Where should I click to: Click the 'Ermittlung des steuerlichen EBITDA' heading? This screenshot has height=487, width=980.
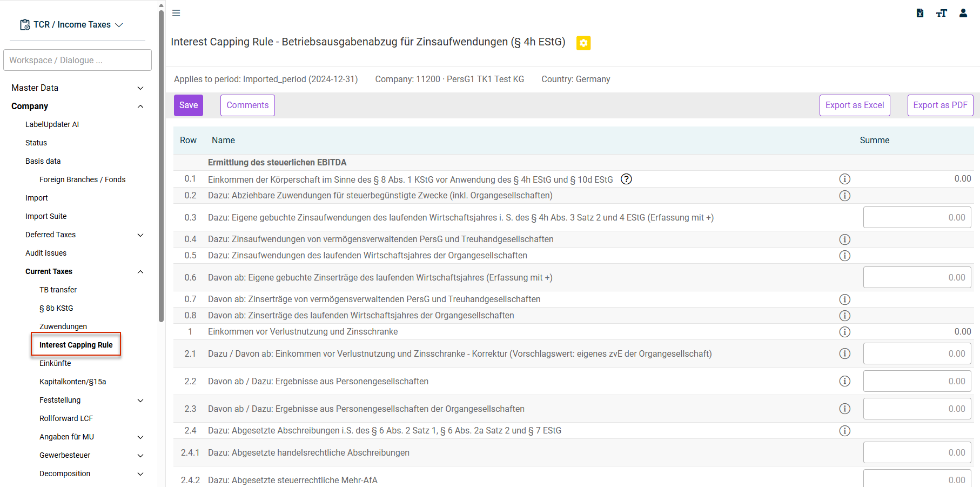(x=277, y=163)
